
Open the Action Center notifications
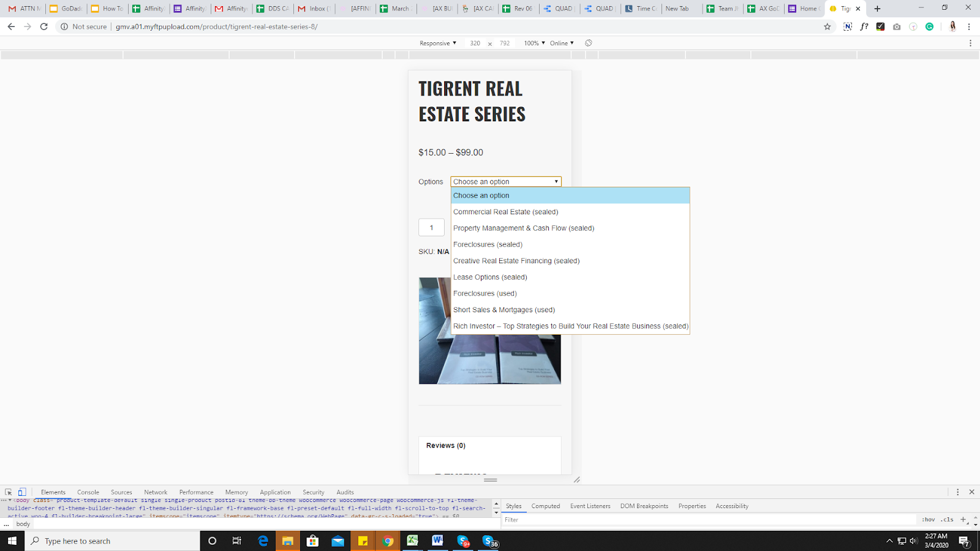click(x=964, y=541)
